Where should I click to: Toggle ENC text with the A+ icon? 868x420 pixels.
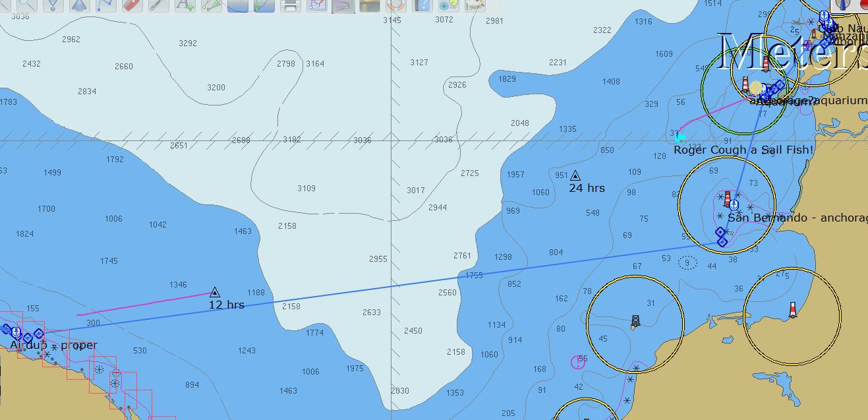(x=185, y=5)
